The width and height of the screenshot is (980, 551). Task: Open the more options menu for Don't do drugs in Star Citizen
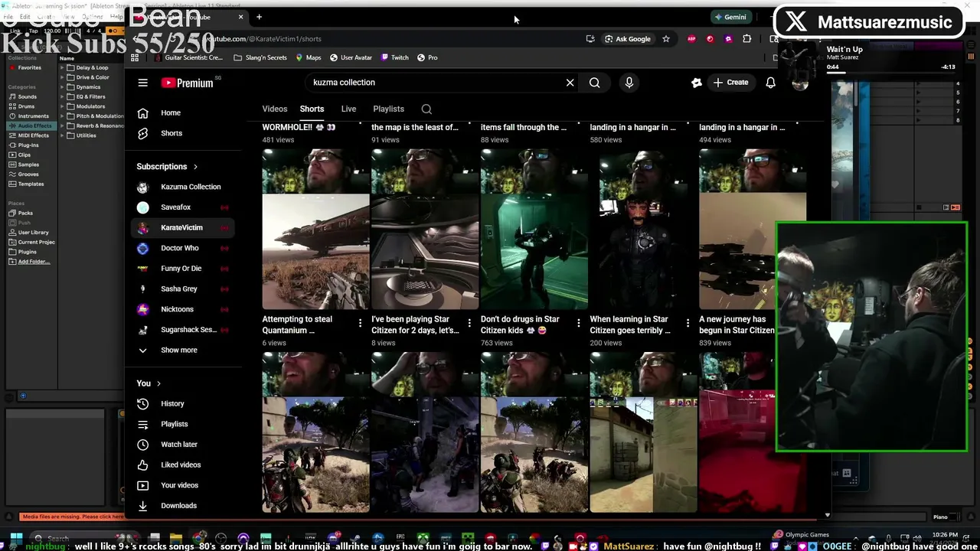(578, 324)
